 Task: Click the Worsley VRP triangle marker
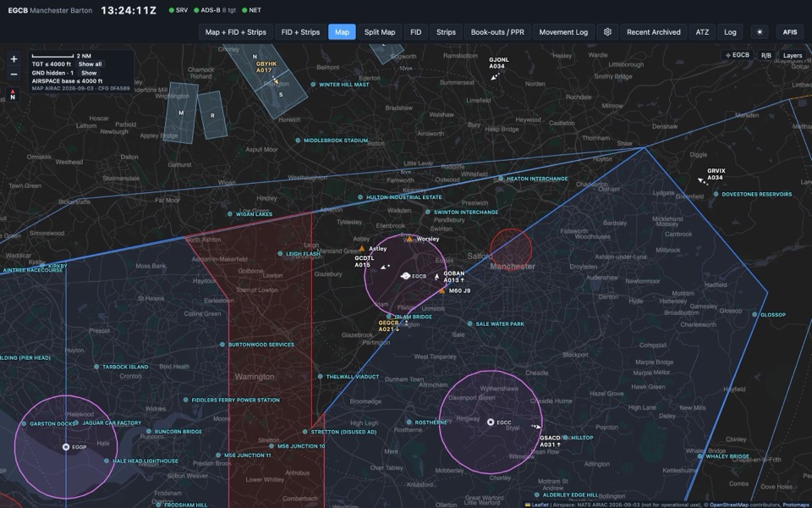point(409,239)
